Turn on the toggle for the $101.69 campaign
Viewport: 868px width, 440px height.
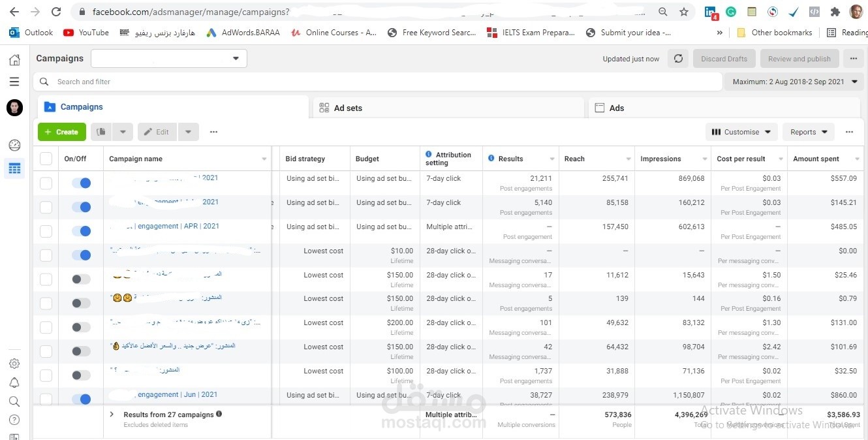81,351
